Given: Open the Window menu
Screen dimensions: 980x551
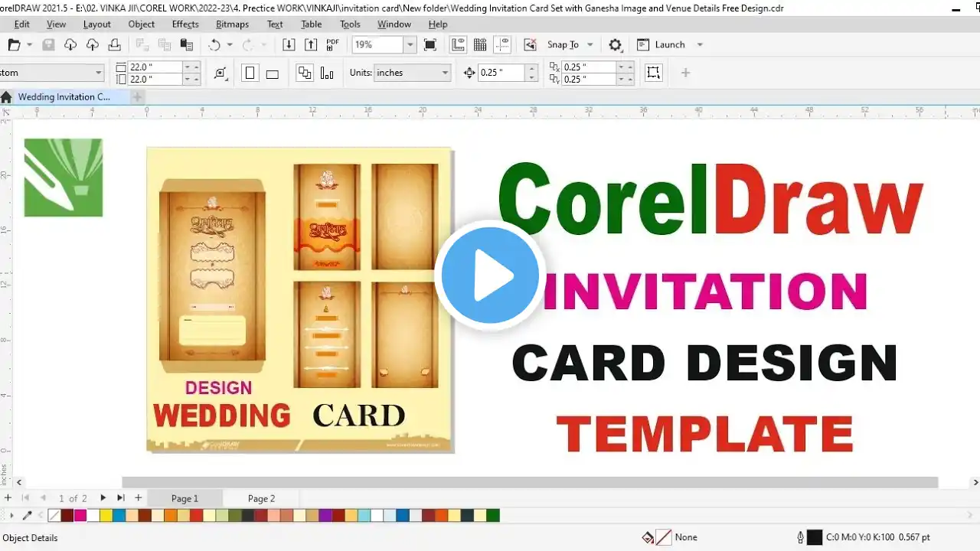Looking at the screenshot, I should [x=394, y=24].
